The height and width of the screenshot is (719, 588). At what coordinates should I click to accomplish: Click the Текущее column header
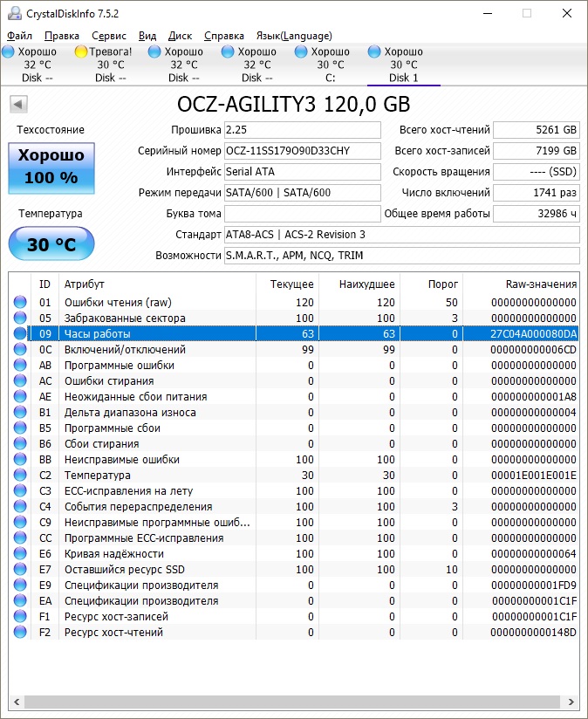pyautogui.click(x=287, y=284)
